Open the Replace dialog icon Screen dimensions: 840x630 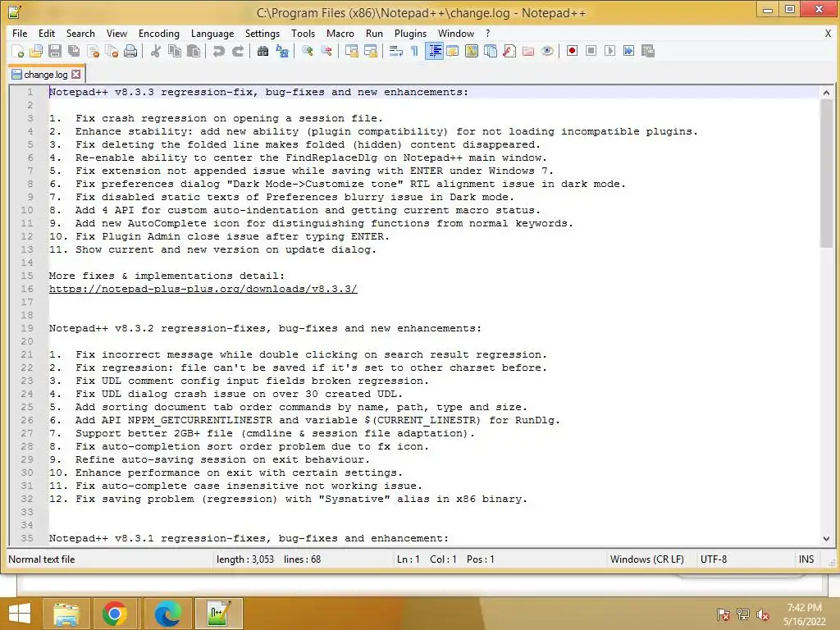pyautogui.click(x=282, y=51)
